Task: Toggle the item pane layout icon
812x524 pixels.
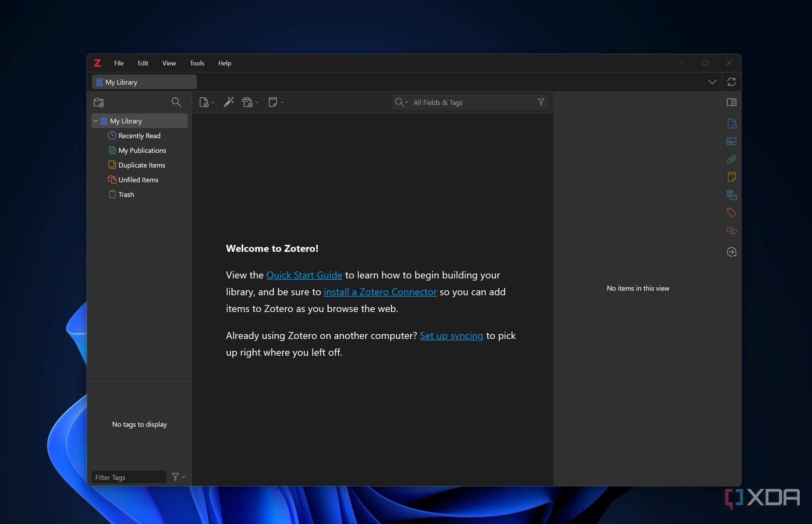Action: point(732,102)
